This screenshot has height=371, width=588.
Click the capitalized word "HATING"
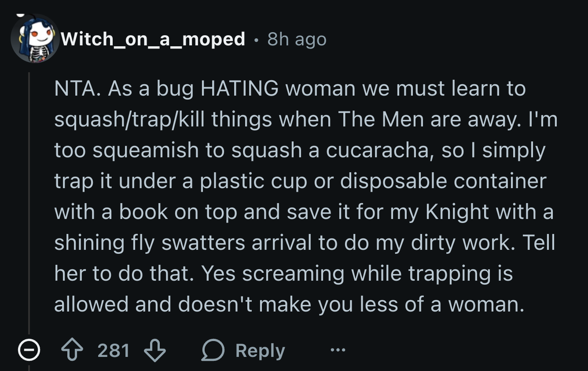point(239,89)
